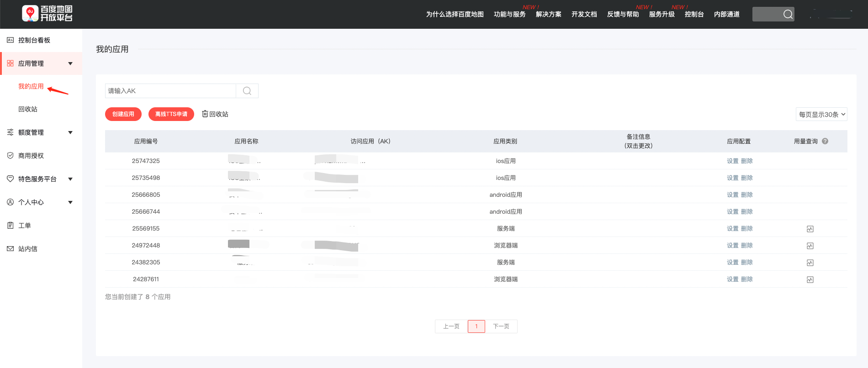Open the 每页显示30条 dropdown

click(821, 114)
